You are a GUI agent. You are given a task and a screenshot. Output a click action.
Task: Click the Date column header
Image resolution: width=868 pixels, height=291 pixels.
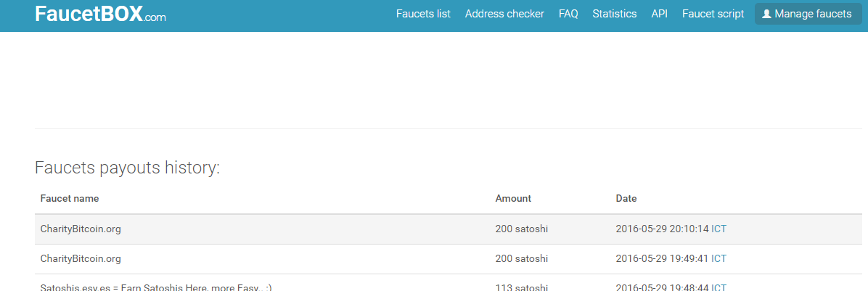tap(626, 198)
